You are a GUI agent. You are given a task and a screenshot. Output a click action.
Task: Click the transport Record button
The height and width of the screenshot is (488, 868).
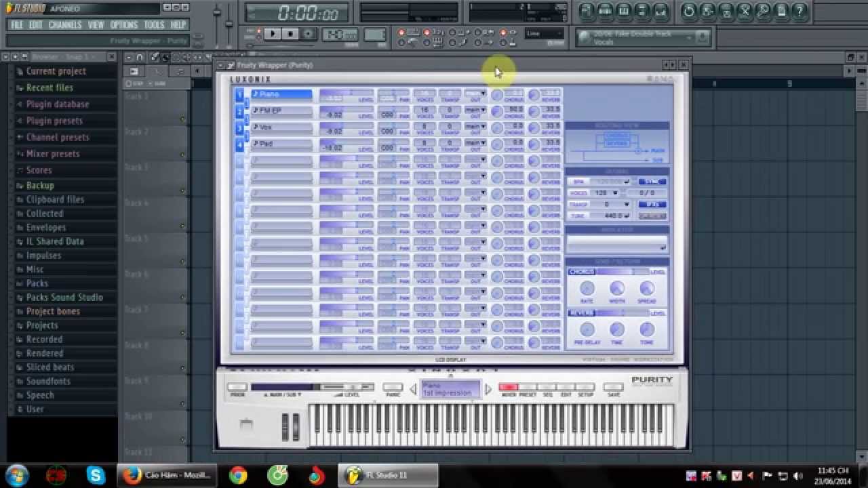point(308,34)
